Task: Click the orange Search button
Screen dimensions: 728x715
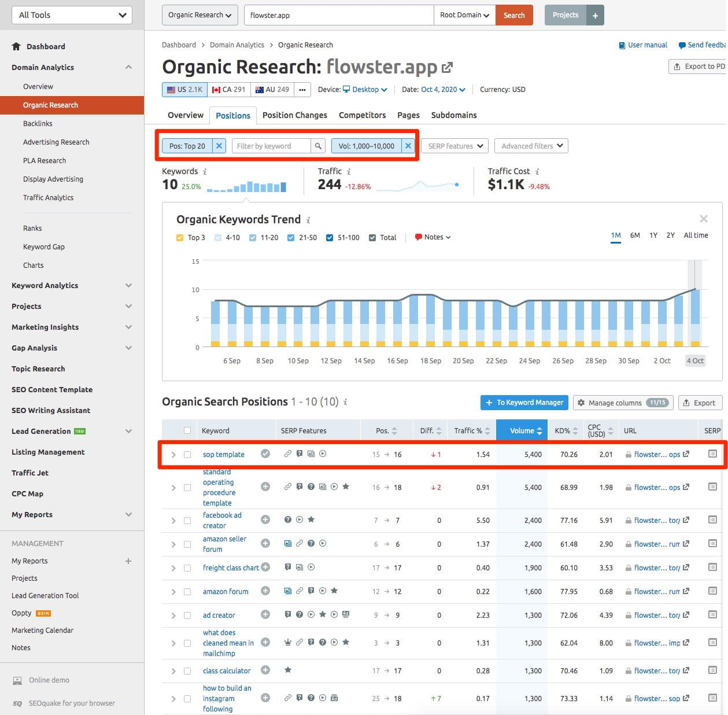Action: point(514,15)
